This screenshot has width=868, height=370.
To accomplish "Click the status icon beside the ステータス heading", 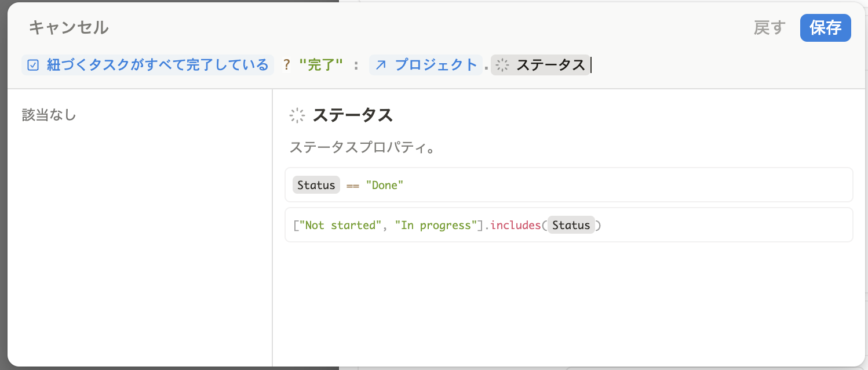I will 297,115.
